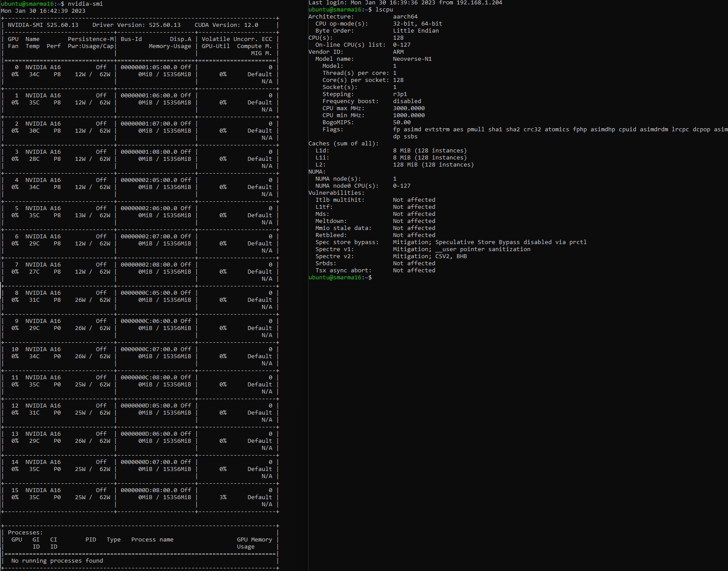Click the 'Memory-Usage' column header
This screenshot has width=728, height=571.
[170, 46]
